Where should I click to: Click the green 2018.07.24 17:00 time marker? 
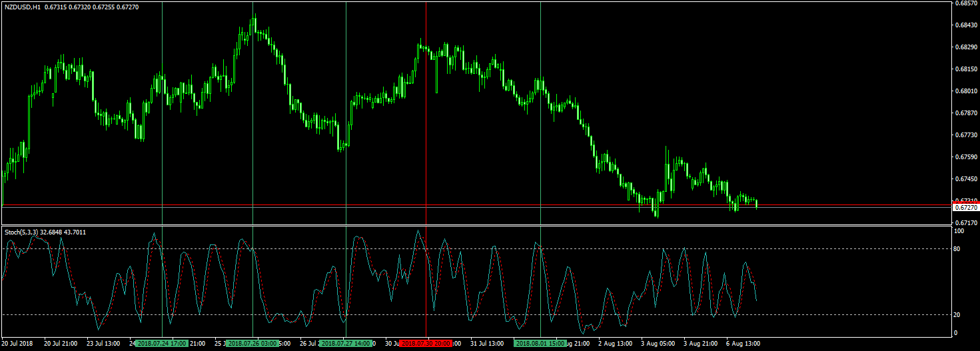(162, 344)
